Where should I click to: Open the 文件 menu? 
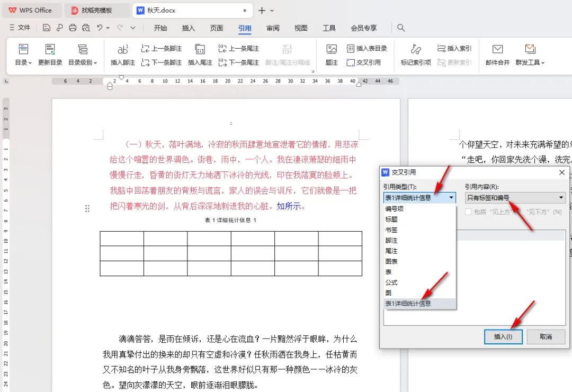pos(20,28)
